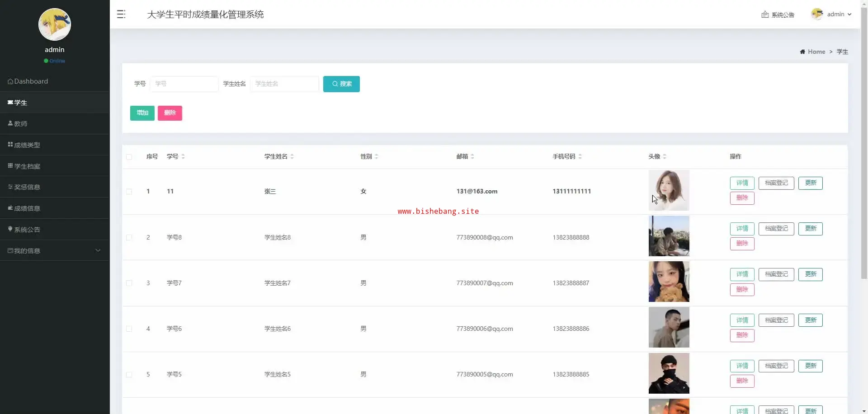Tick the checkbox for row 学号7

129,283
